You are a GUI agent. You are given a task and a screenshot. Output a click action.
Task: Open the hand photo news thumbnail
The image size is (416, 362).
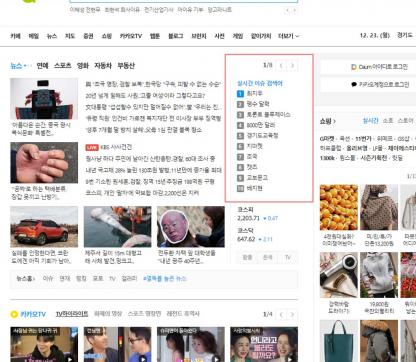click(44, 163)
